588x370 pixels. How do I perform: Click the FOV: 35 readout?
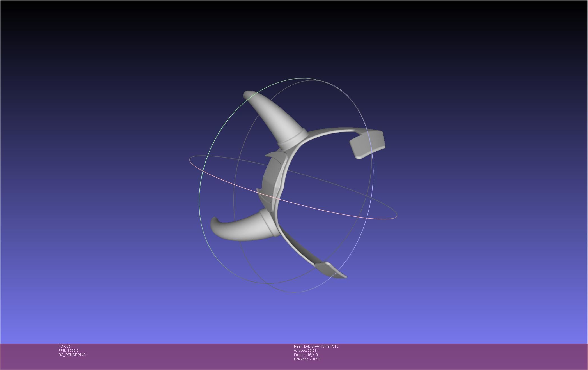coord(65,346)
